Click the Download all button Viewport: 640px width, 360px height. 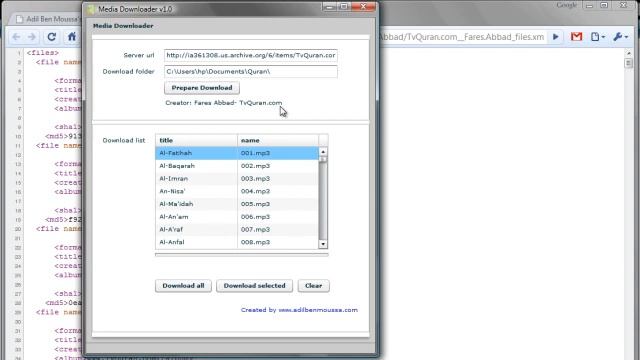click(183, 286)
